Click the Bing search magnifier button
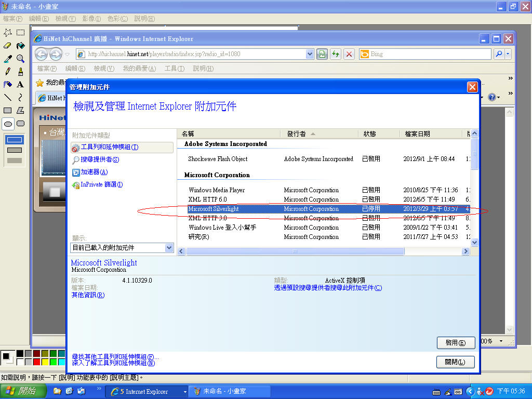The width and height of the screenshot is (532, 399). point(499,54)
